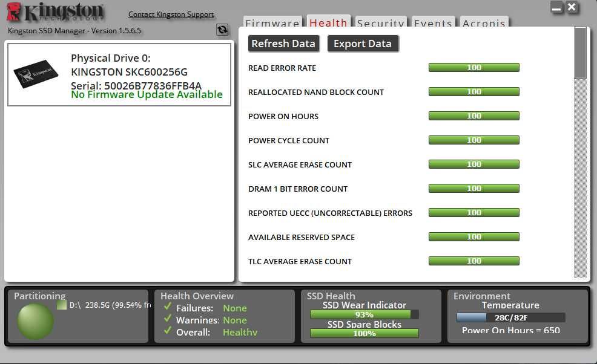Click the Export Data button

pos(363,44)
